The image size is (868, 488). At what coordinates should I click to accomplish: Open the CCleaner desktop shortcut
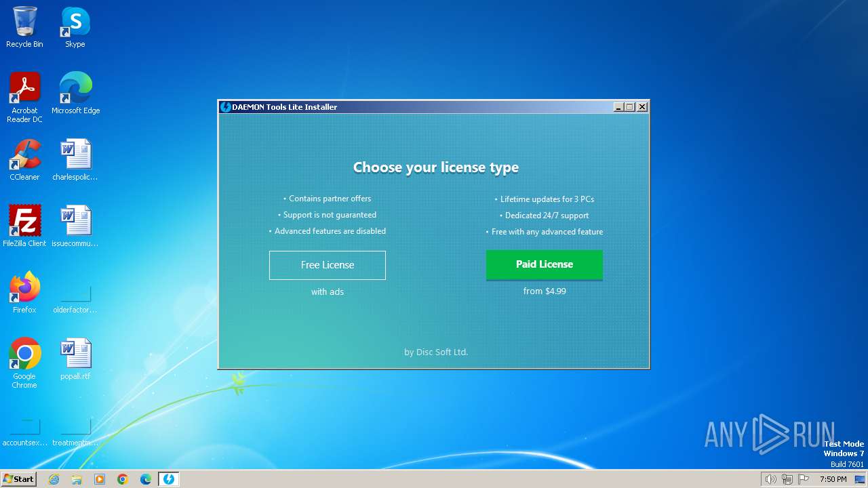pyautogui.click(x=24, y=160)
